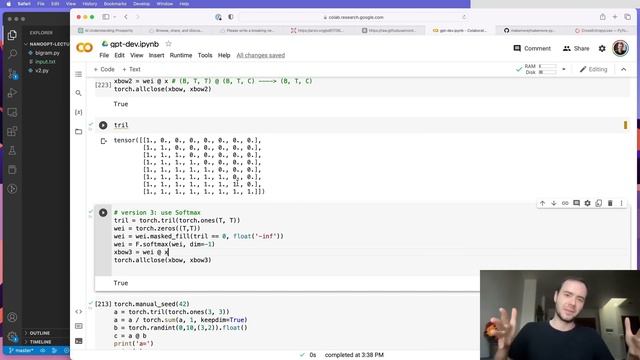Image resolution: width=640 pixels, height=360 pixels.
Task: Add a Text cell
Action: 131,69
